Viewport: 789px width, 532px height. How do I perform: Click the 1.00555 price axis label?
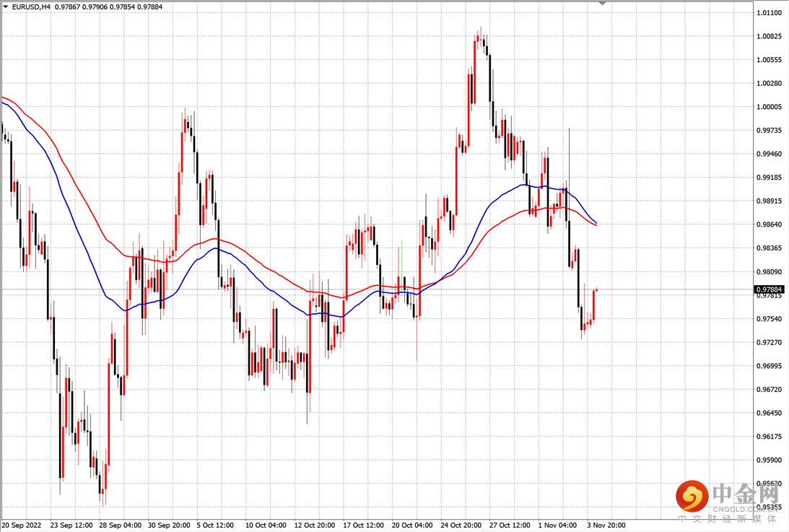coord(770,60)
